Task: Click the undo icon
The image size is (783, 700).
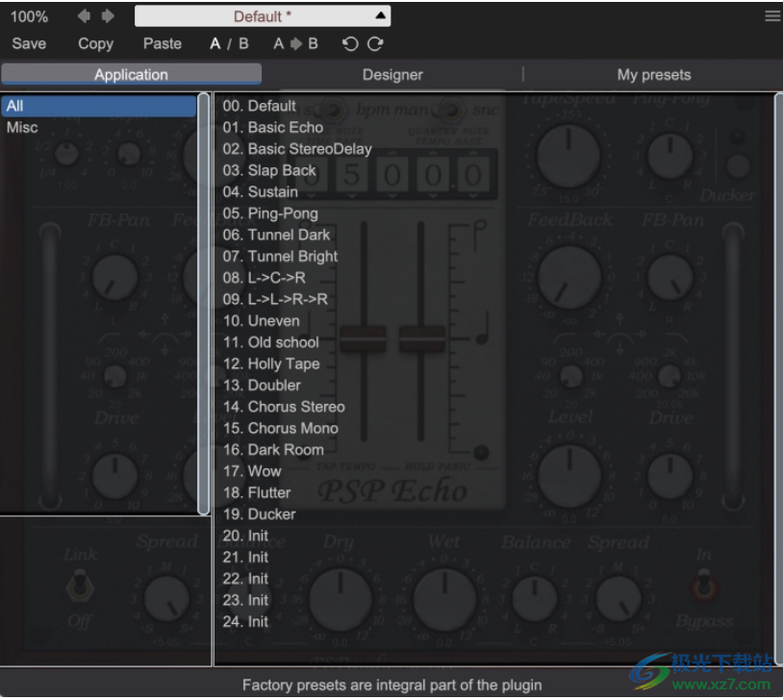Action: tap(350, 43)
